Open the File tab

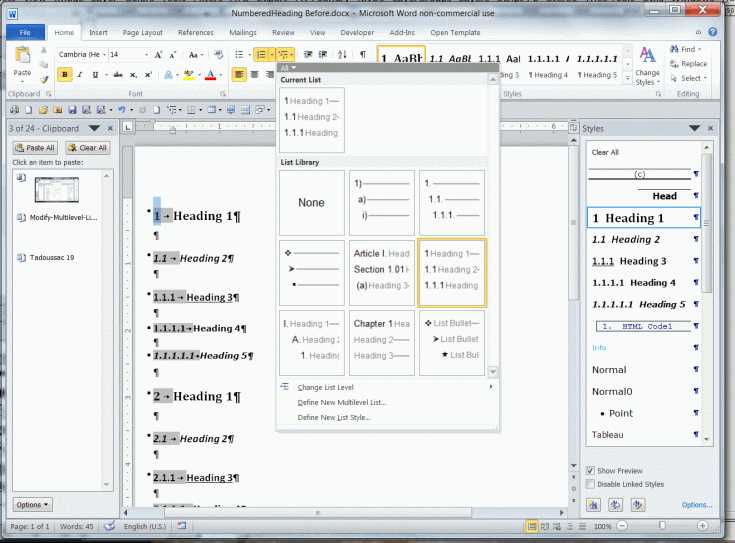tap(25, 32)
